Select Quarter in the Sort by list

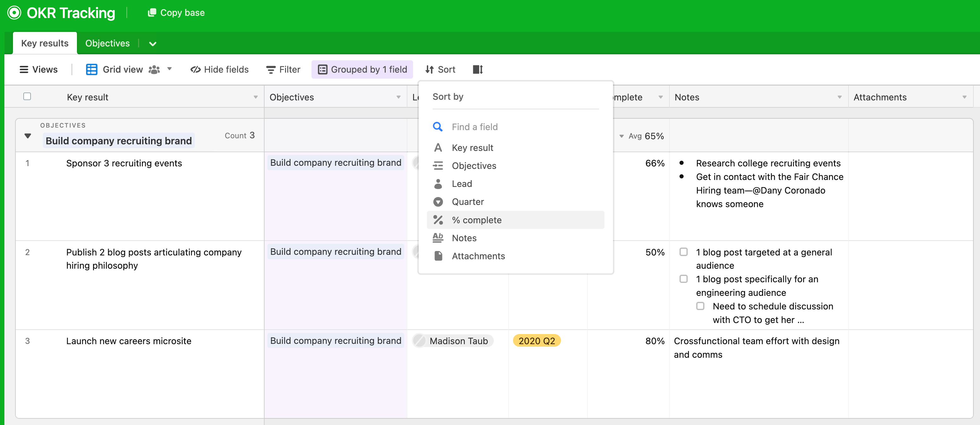pyautogui.click(x=468, y=202)
